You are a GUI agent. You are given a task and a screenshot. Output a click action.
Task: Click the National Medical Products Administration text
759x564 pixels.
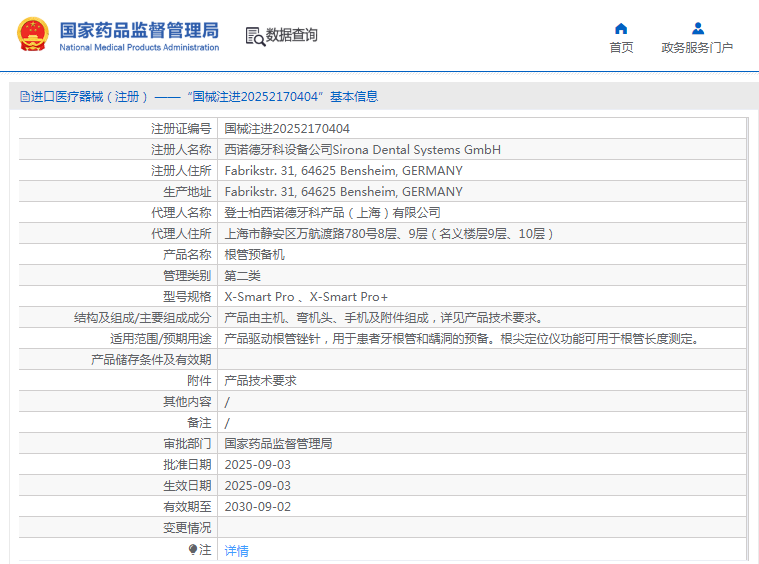point(139,47)
